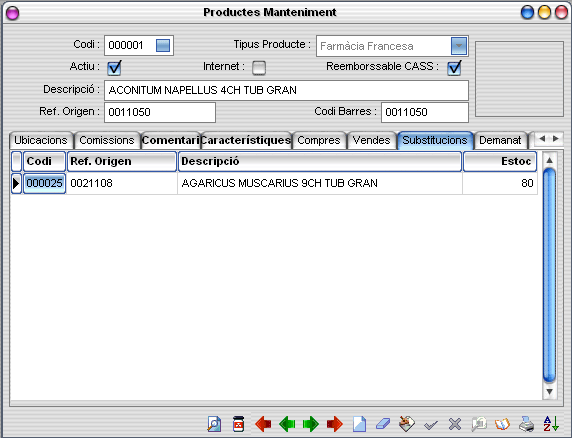Image resolution: width=572 pixels, height=438 pixels.
Task: Create new record with blank page icon
Action: coord(359,424)
